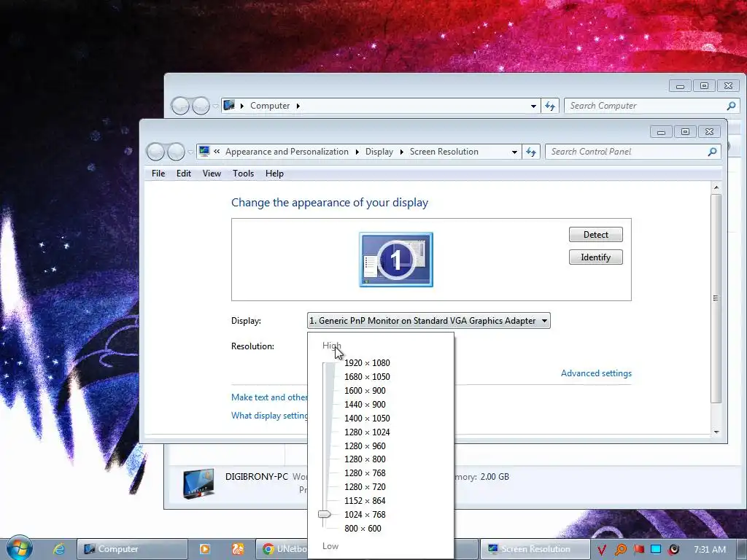
Task: Refresh the Computer window
Action: point(550,106)
